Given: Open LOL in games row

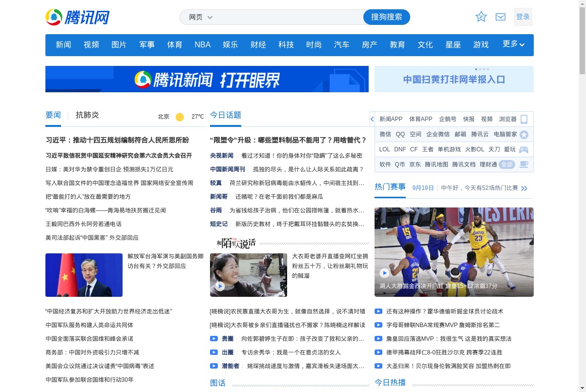Looking at the screenshot, I should pyautogui.click(x=385, y=149).
